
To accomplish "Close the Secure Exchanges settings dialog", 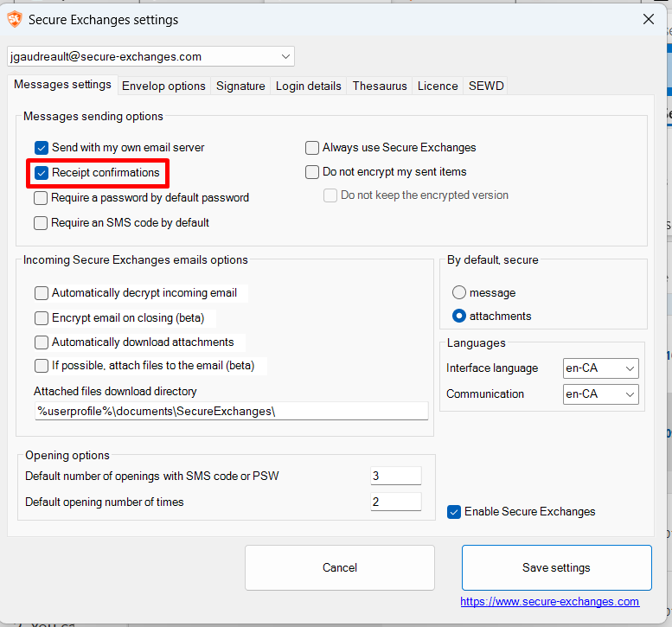I will pos(649,19).
